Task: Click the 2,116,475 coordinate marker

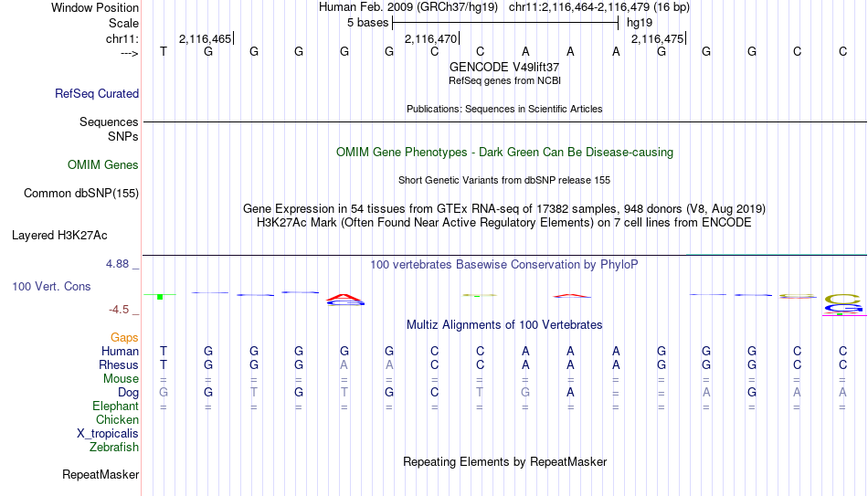Action: point(657,38)
